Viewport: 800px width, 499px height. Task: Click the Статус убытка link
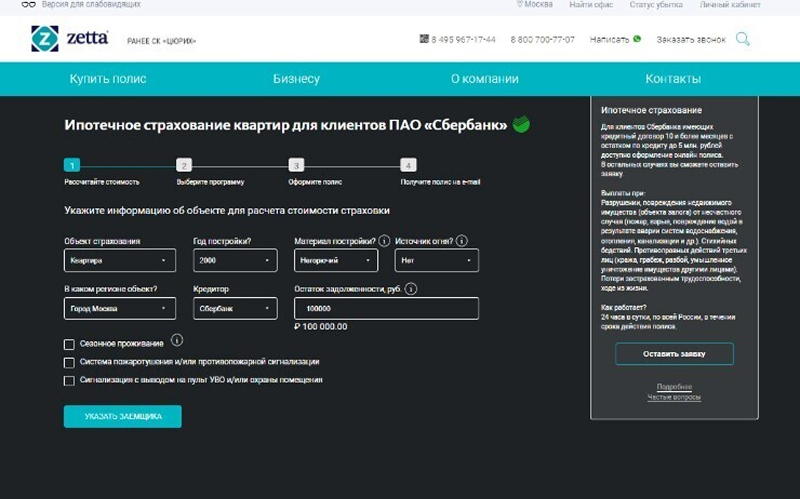(x=656, y=5)
